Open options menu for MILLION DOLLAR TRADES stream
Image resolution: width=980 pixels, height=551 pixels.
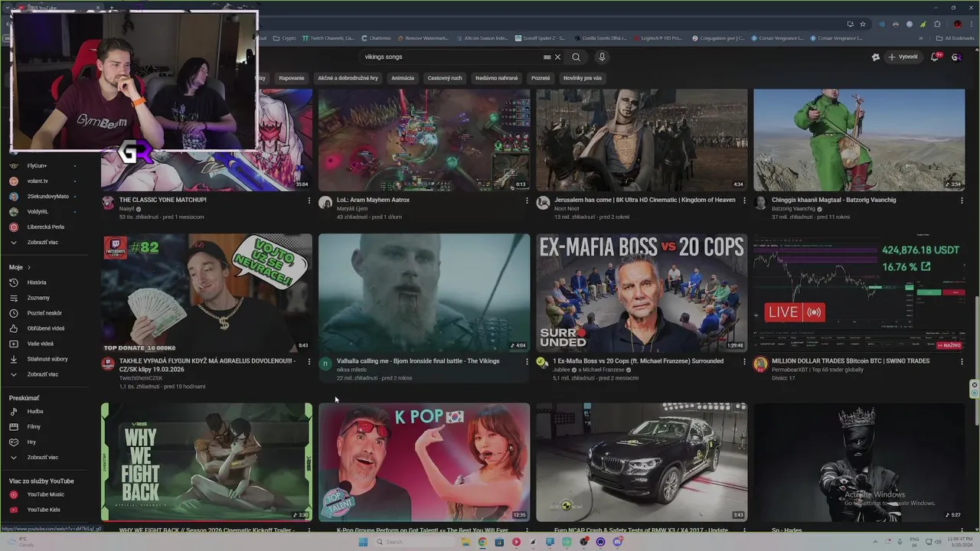click(962, 361)
